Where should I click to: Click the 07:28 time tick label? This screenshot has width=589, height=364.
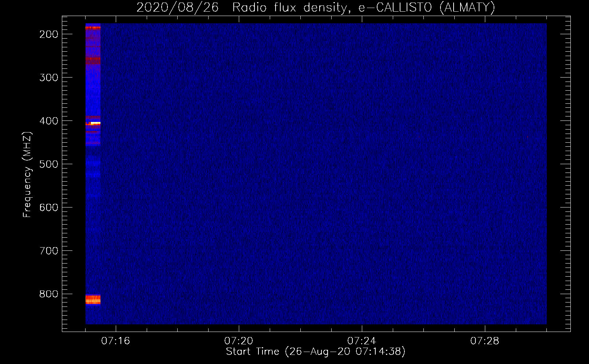coord(485,341)
